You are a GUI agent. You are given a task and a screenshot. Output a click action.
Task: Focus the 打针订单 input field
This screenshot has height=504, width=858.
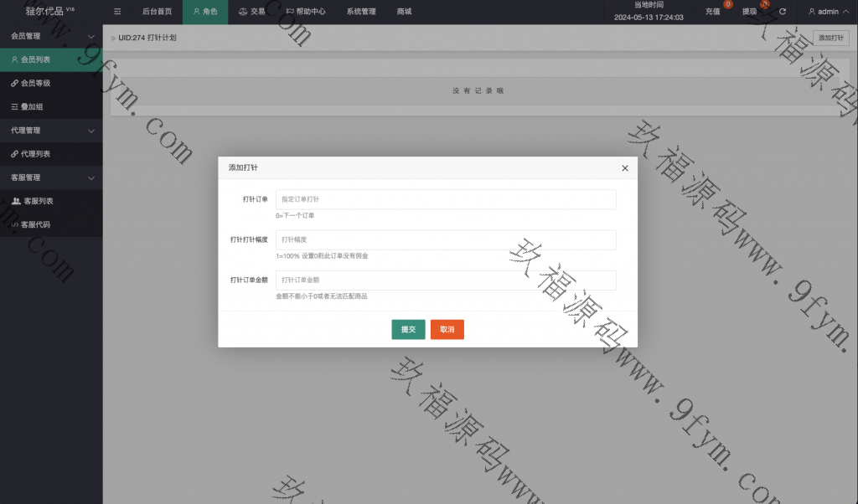coord(446,199)
